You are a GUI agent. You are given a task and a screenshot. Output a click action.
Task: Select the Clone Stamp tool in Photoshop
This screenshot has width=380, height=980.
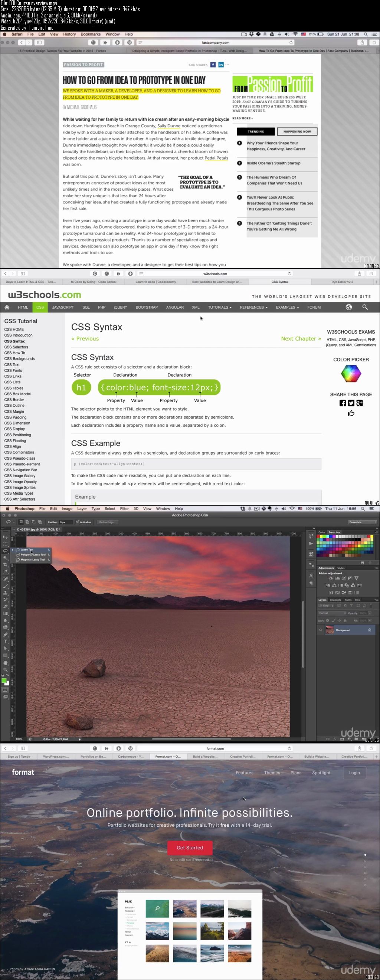click(5, 593)
